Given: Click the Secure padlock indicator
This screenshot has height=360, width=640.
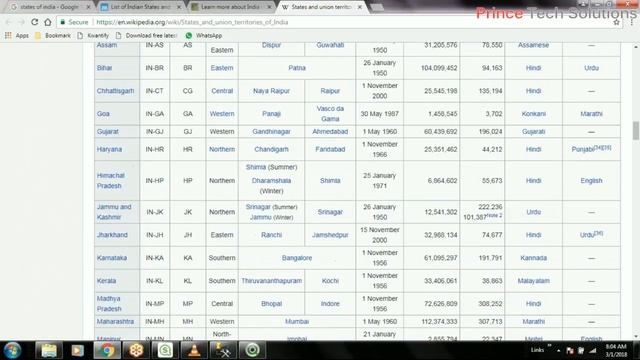Looking at the screenshot, I should (x=75, y=22).
